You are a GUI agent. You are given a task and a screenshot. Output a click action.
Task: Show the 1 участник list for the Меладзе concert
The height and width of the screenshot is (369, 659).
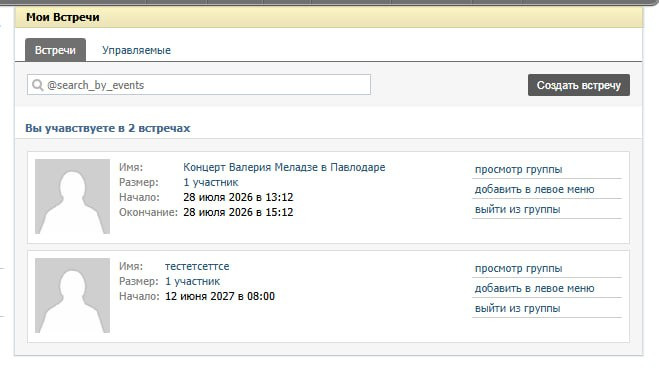coord(211,182)
